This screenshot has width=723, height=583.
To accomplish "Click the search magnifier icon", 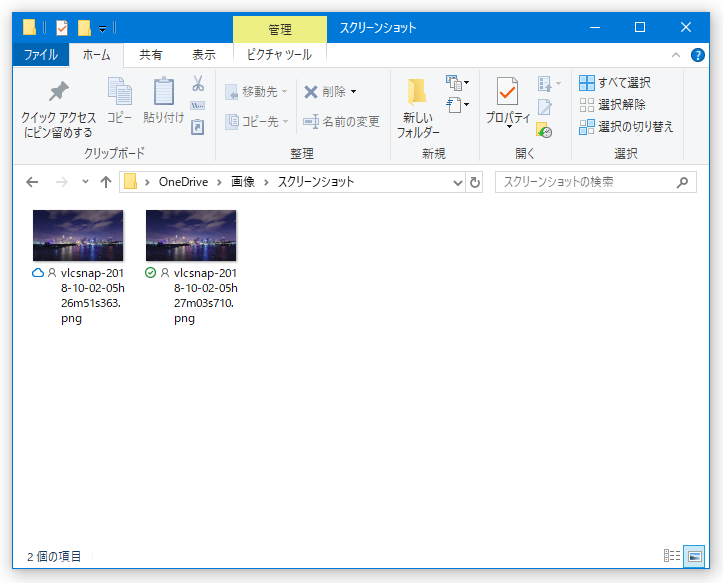I will click(x=682, y=182).
